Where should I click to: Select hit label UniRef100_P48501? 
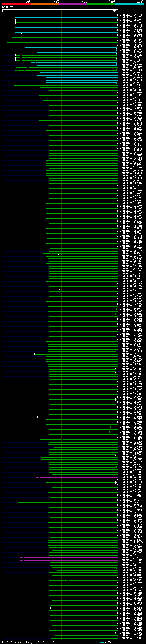coord(131,357)
